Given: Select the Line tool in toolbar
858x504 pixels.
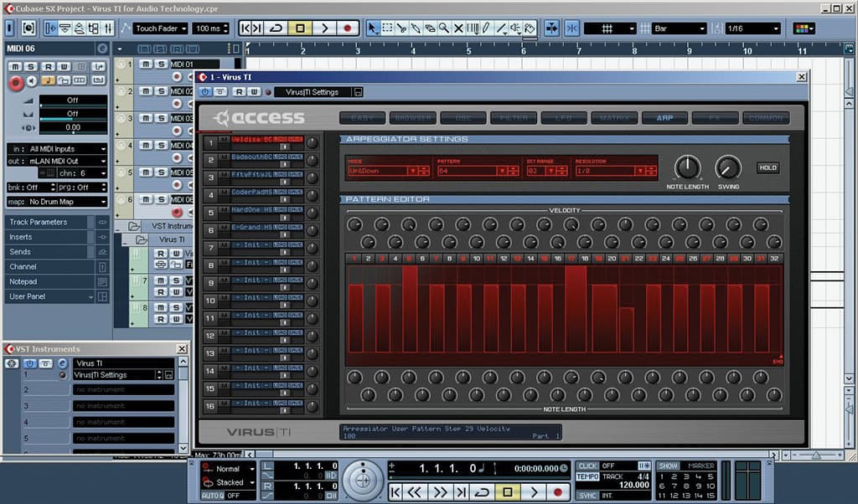Looking at the screenshot, I should point(501,28).
